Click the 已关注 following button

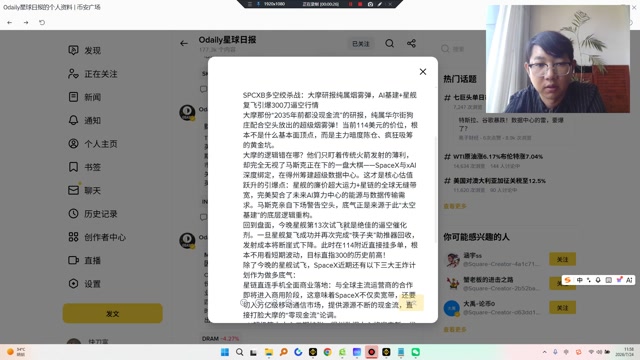tap(361, 44)
